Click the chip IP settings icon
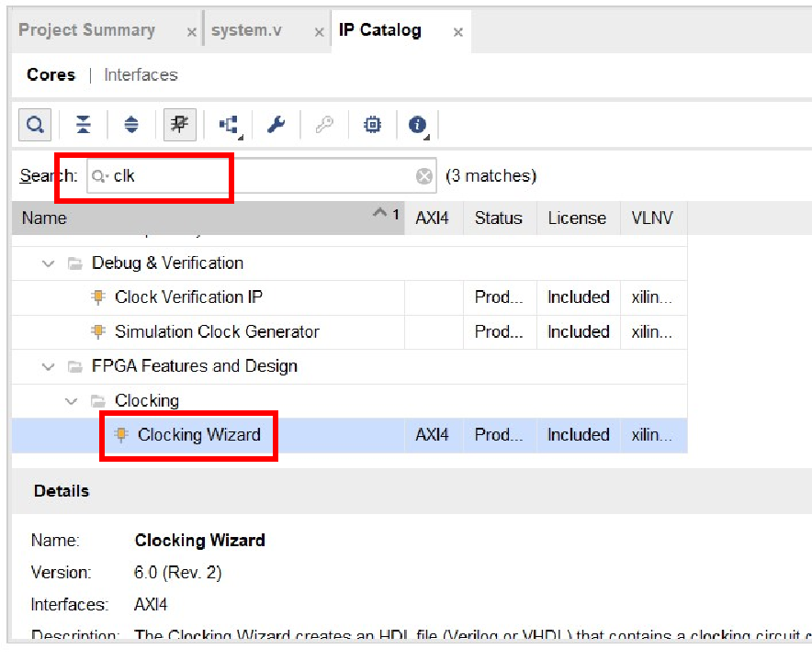Screen dimensions: 812x660 click(x=372, y=125)
